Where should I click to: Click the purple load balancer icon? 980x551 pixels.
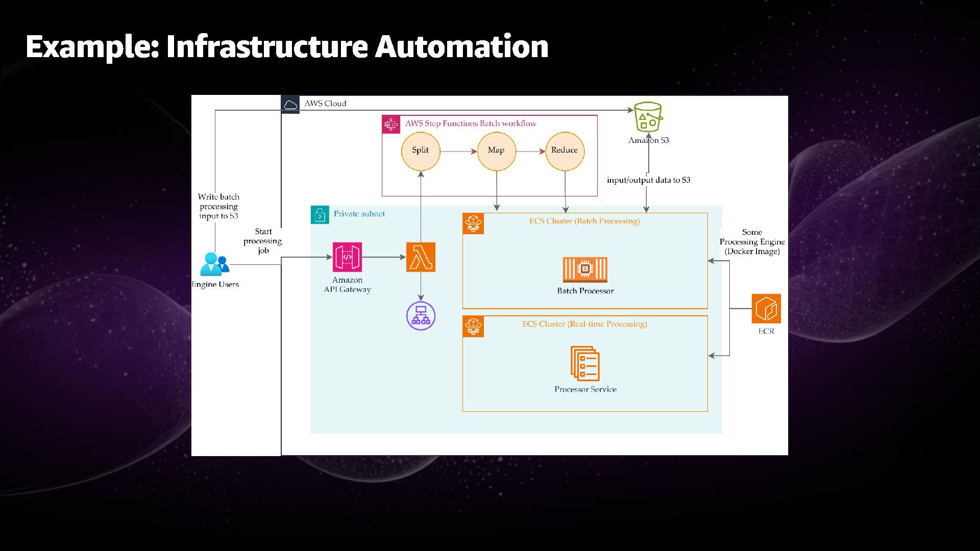[x=421, y=316]
